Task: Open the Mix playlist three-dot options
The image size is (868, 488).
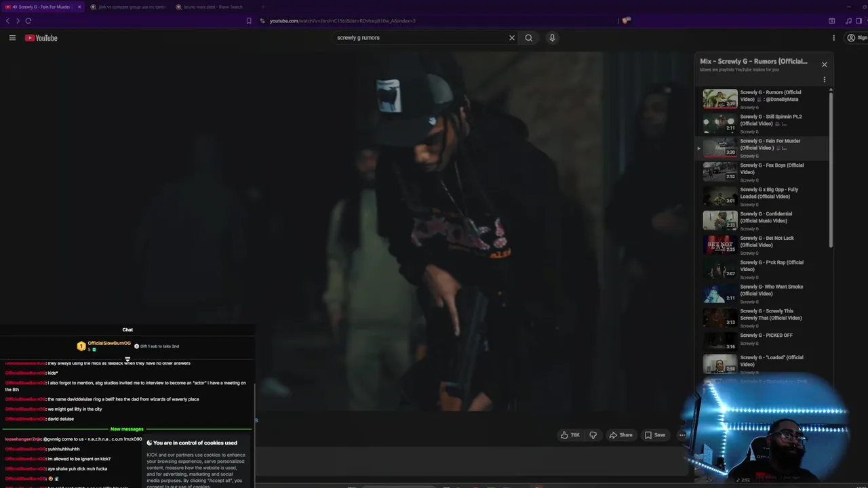Action: tap(824, 79)
